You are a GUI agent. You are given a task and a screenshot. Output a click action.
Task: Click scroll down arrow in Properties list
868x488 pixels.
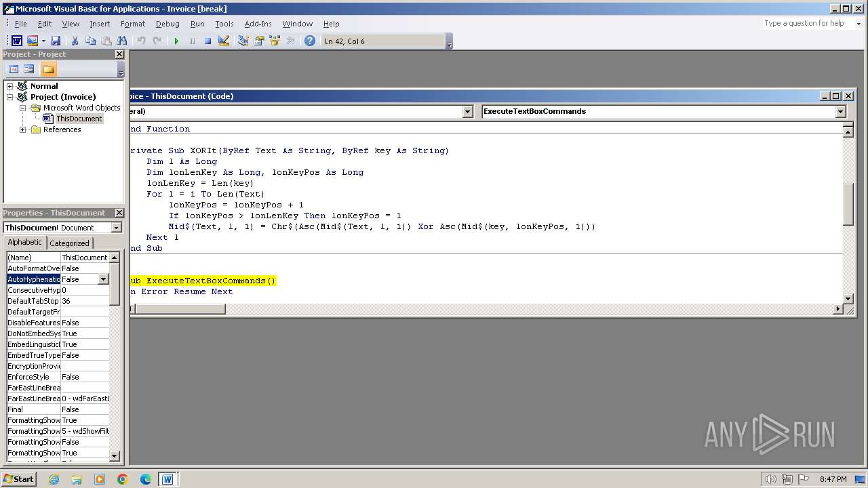(x=114, y=456)
